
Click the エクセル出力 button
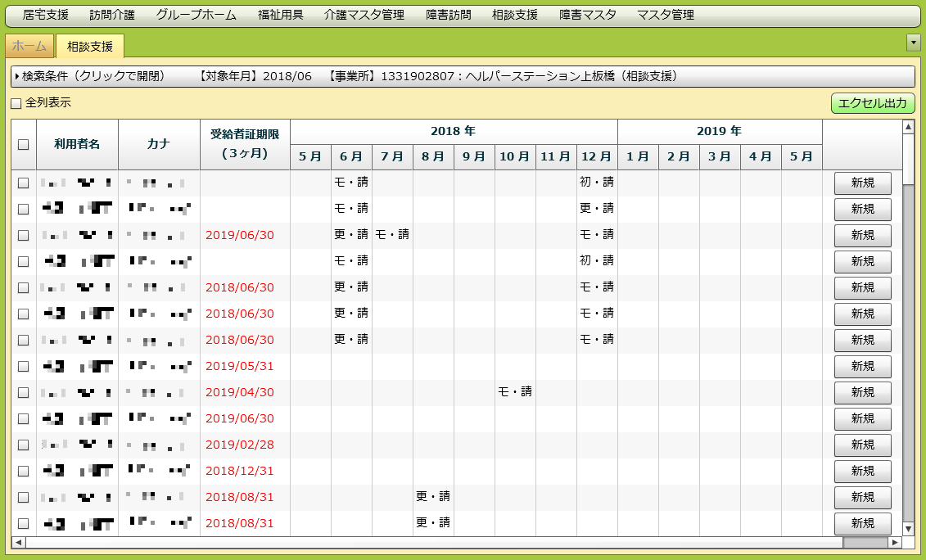click(x=873, y=103)
